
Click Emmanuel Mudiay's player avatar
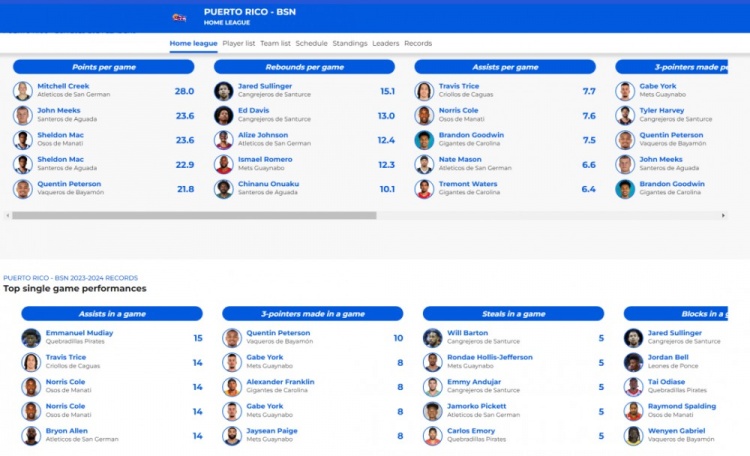click(31, 338)
